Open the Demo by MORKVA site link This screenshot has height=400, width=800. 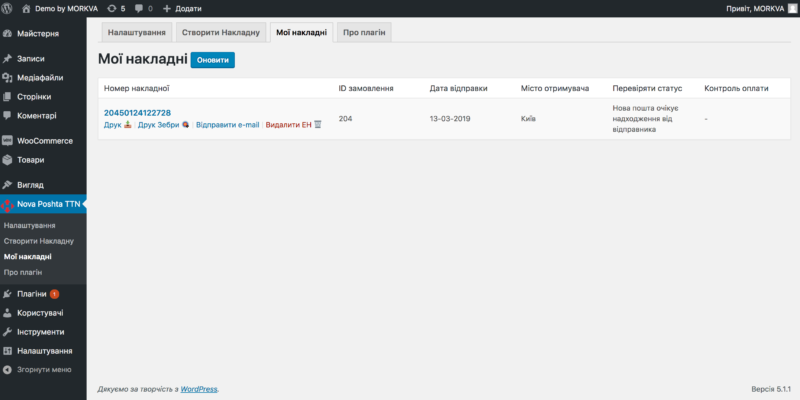[60, 9]
